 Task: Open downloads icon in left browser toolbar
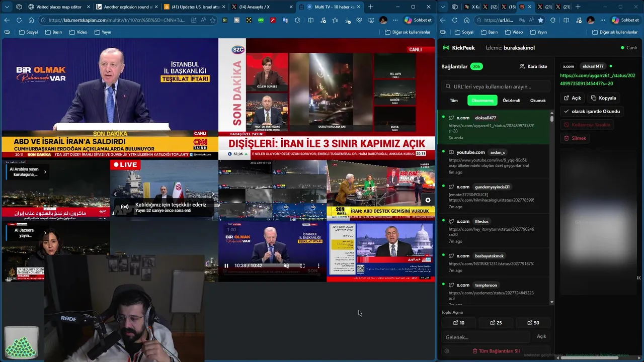[348, 20]
